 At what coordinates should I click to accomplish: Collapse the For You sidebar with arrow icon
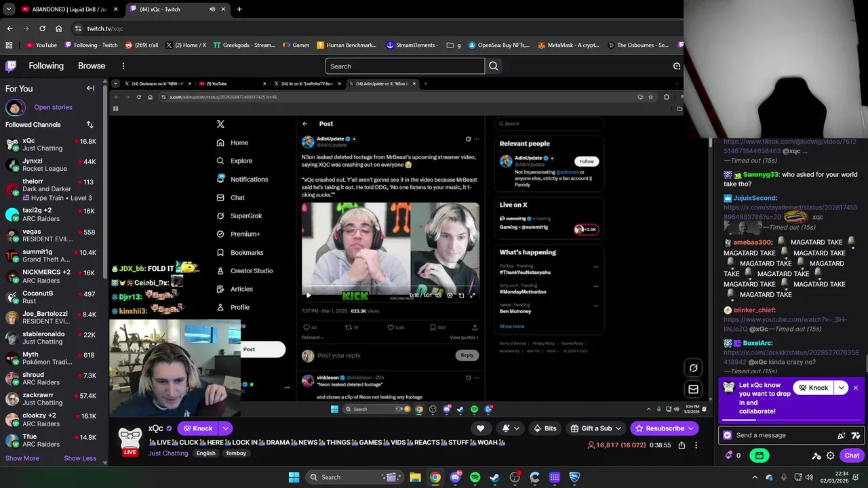click(x=90, y=88)
